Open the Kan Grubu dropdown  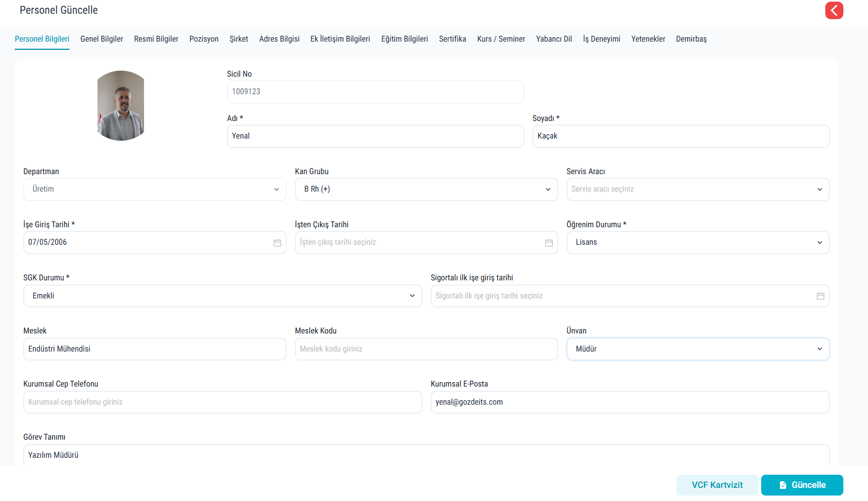[x=426, y=189]
